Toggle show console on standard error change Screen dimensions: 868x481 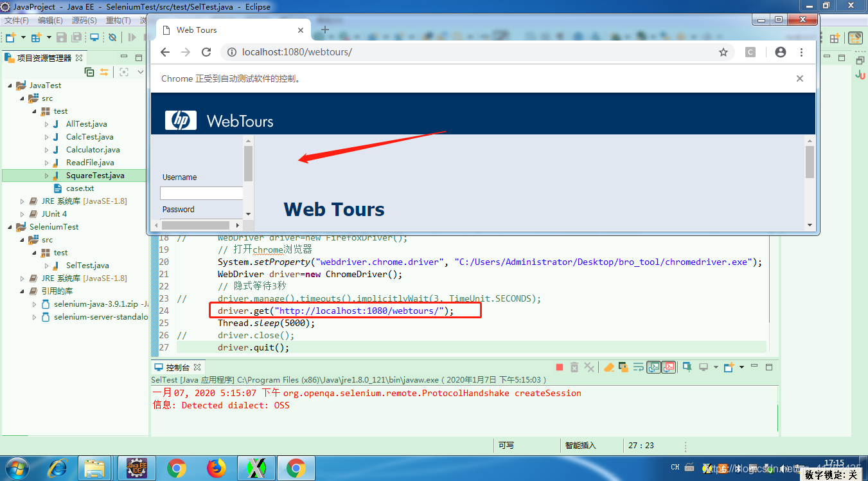[x=669, y=367]
